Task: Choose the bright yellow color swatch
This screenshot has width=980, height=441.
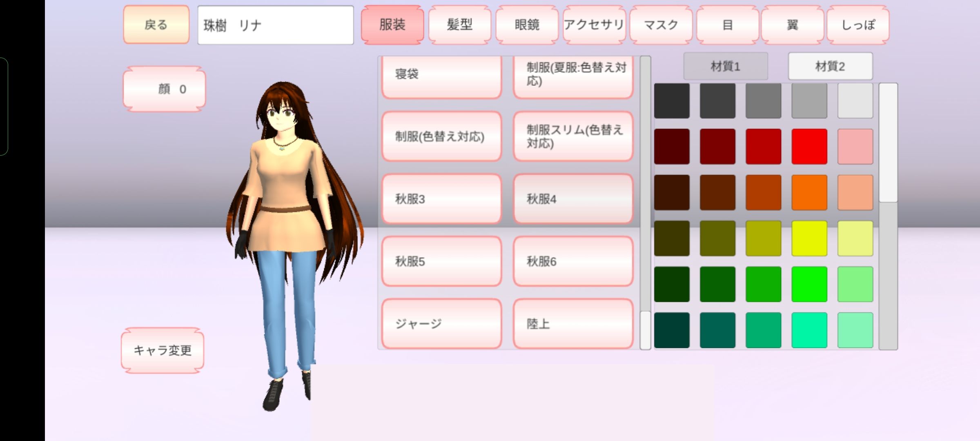Action: 809,238
